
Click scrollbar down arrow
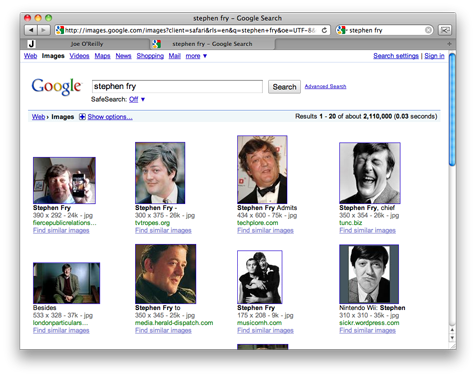(x=452, y=337)
